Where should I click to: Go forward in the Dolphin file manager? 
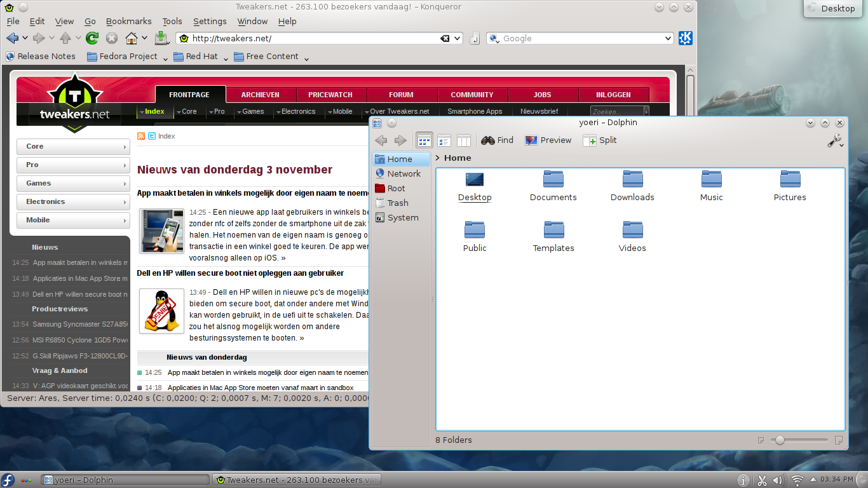point(400,140)
